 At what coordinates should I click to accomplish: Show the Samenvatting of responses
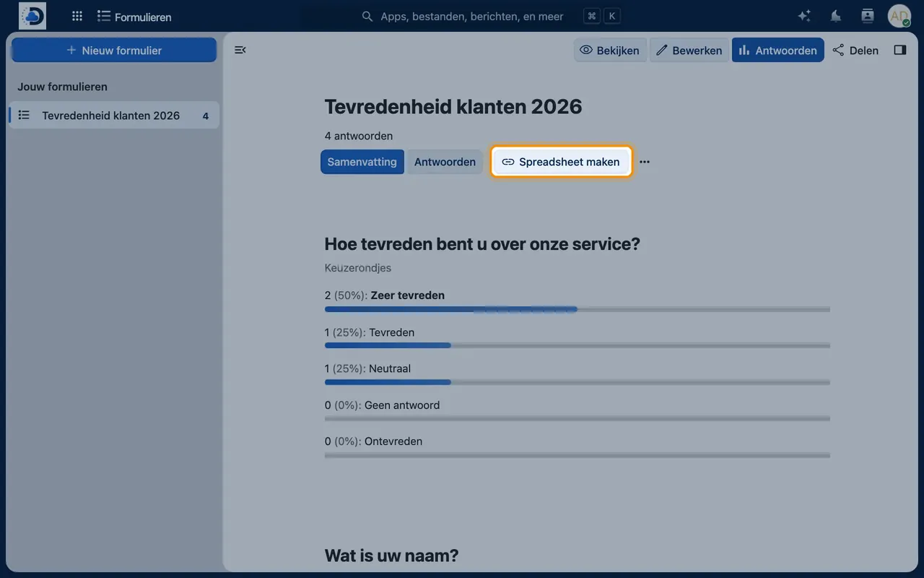coord(362,162)
